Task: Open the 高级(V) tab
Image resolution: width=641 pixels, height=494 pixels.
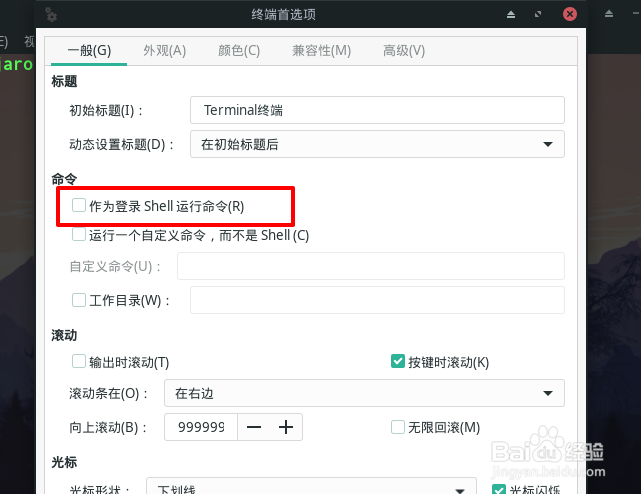Action: pos(403,51)
